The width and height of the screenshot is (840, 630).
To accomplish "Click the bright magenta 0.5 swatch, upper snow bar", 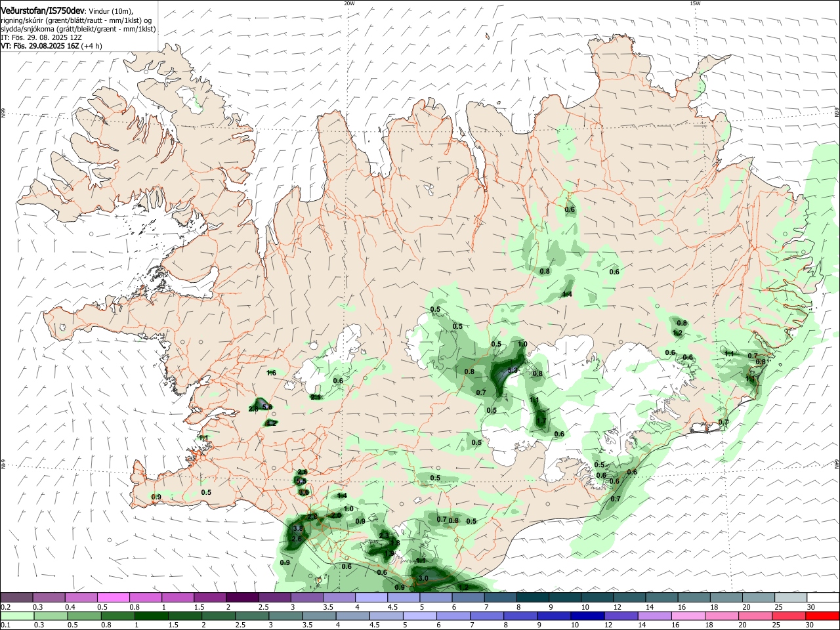I will click(x=113, y=597).
